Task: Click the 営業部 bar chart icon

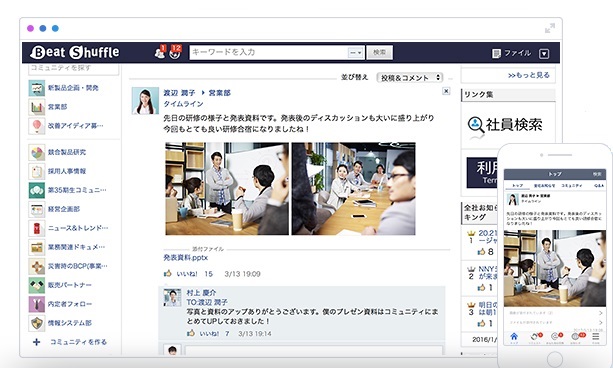Action: coord(37,107)
